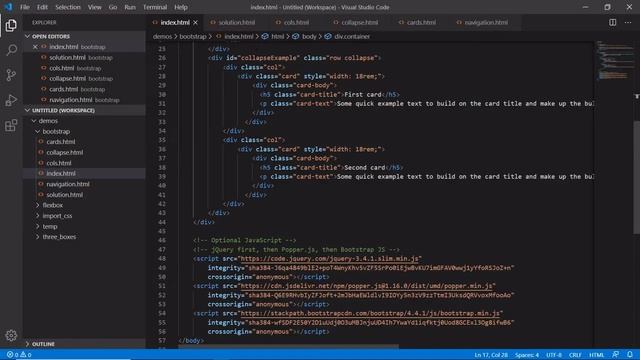Click the VS Code logo icon
Screen dimensions: 640x360
click(x=8, y=7)
